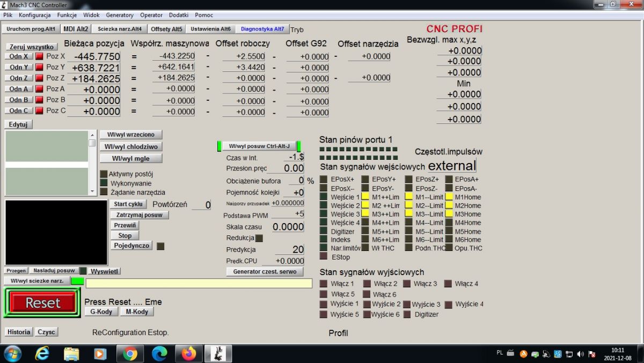Click the Włącz 1 output LED
The width and height of the screenshot is (644, 363).
coord(324,284)
